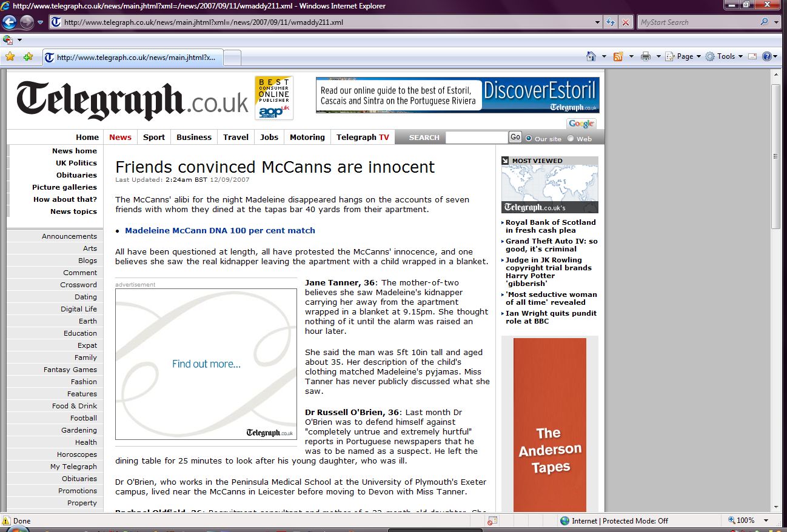Click the red Stop loading icon
The width and height of the screenshot is (787, 532).
point(626,22)
